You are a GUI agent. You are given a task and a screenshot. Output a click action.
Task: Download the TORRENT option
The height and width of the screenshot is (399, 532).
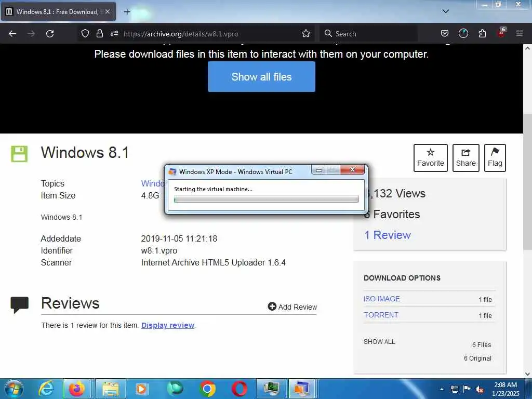pos(381,315)
